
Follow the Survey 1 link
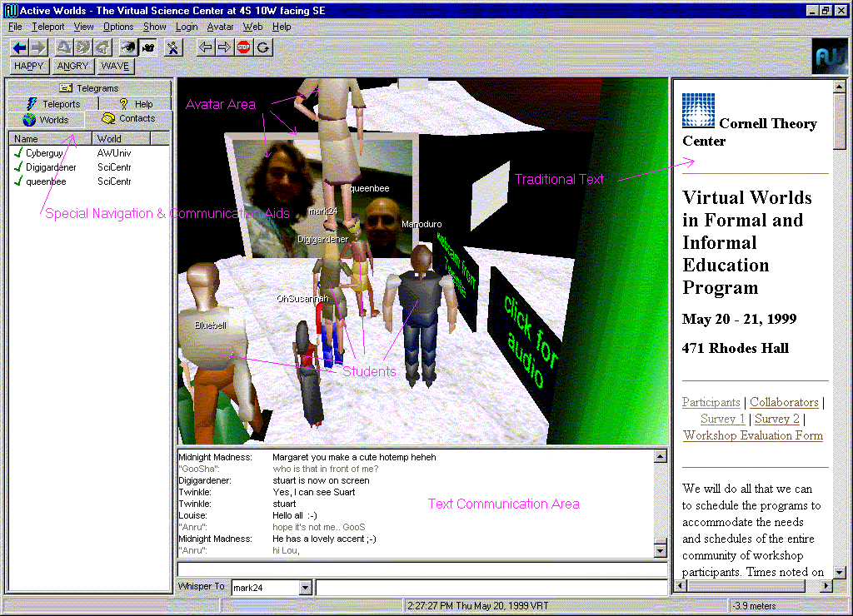[722, 420]
